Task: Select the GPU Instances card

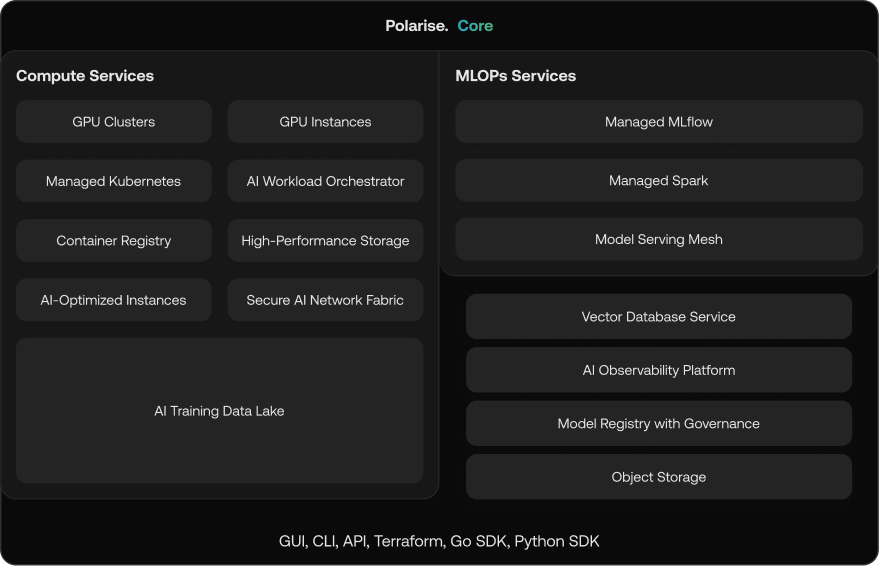Action: tap(325, 122)
